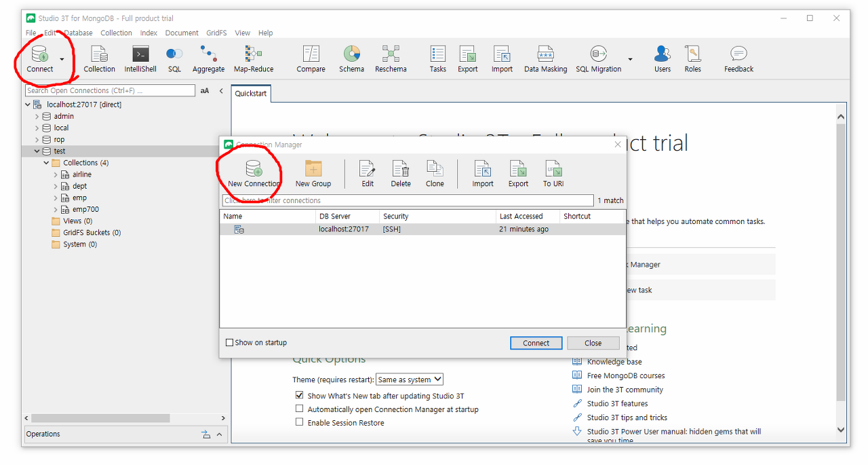Uncheck Show What's New tab after updating
Viewport: 868px width, 465px height.
(299, 395)
